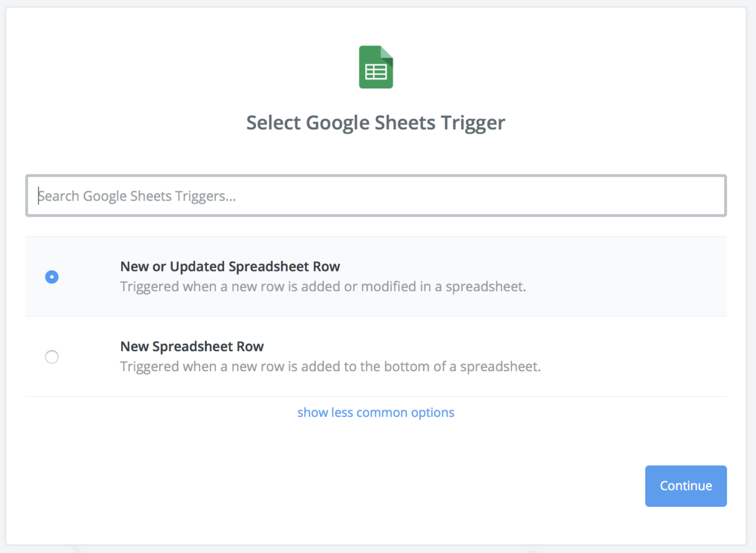This screenshot has width=756, height=553.
Task: Click the Continue button
Action: tap(685, 486)
